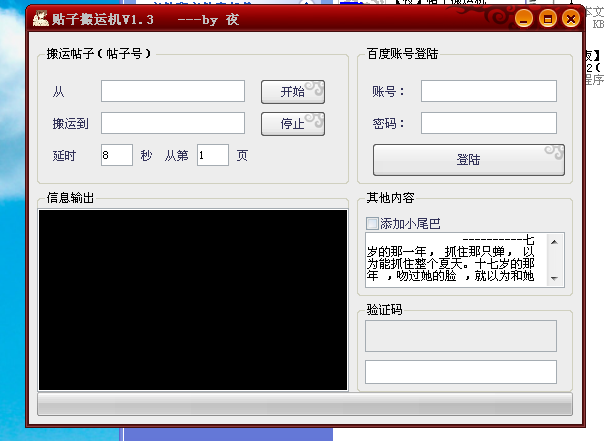Enable the 添加小尾巴 checkbox
Viewport: 605px width, 441px height.
373,224
